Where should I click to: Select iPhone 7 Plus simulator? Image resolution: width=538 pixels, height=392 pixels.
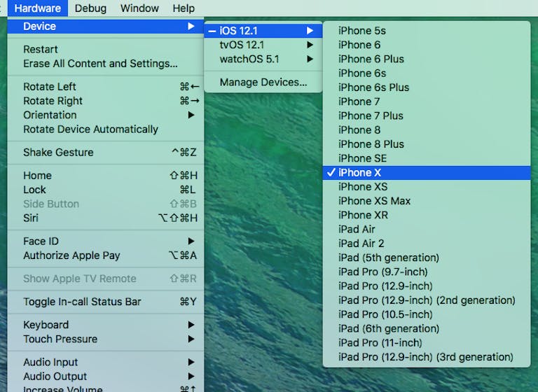click(x=427, y=116)
